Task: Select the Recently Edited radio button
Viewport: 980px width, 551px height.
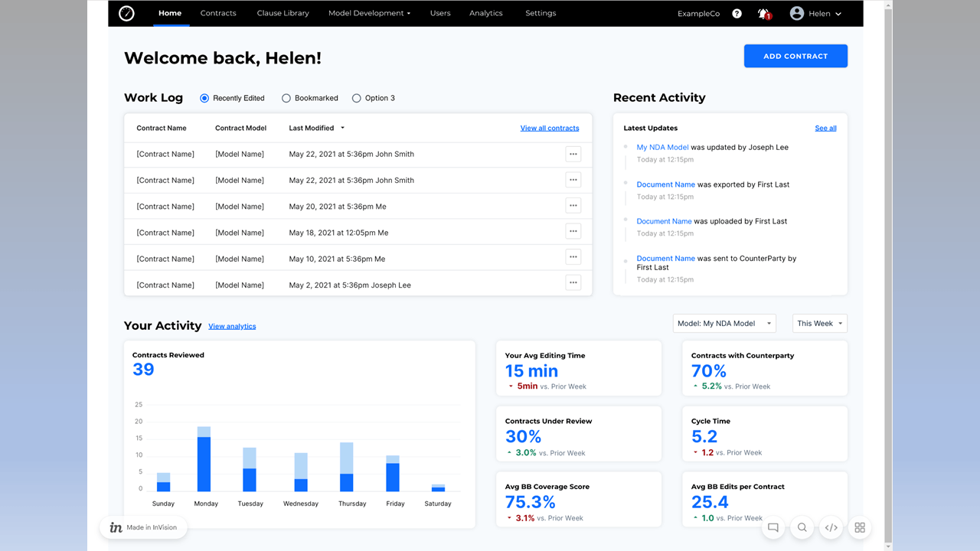Action: (204, 98)
